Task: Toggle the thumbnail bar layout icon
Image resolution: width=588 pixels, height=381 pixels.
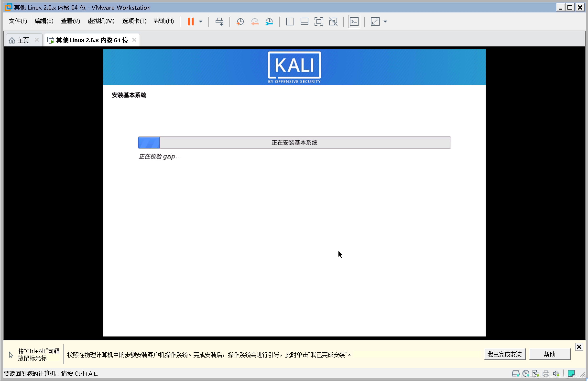Action: (x=304, y=22)
